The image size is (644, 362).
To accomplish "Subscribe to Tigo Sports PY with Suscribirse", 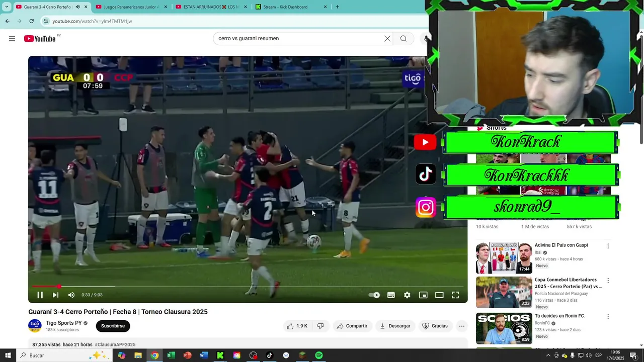I will [x=113, y=326].
